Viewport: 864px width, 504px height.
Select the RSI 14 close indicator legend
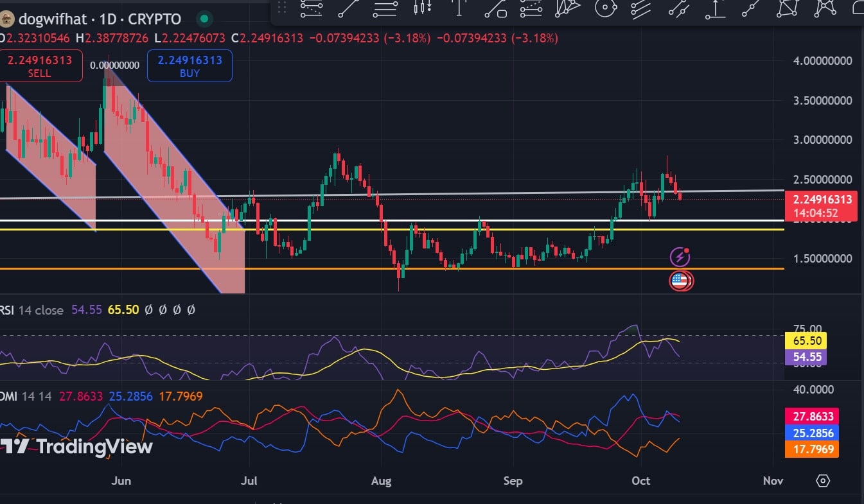coord(32,310)
